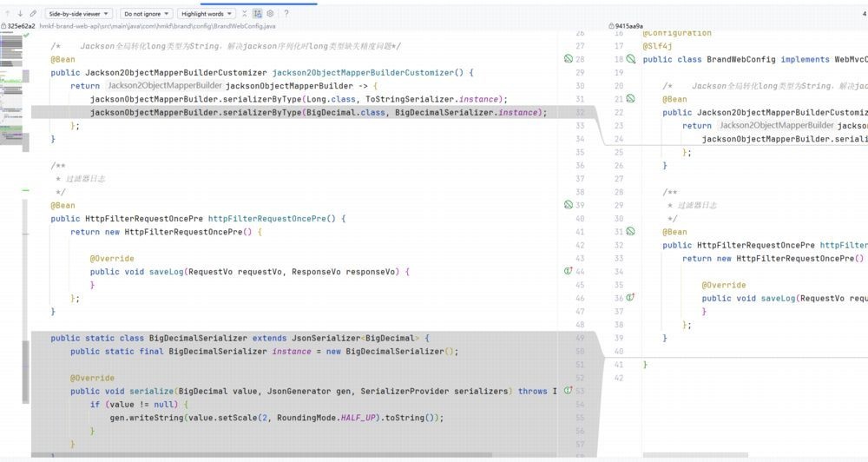Collapse unchanged fragments icon
This screenshot has width=868, height=462.
[x=244, y=13]
